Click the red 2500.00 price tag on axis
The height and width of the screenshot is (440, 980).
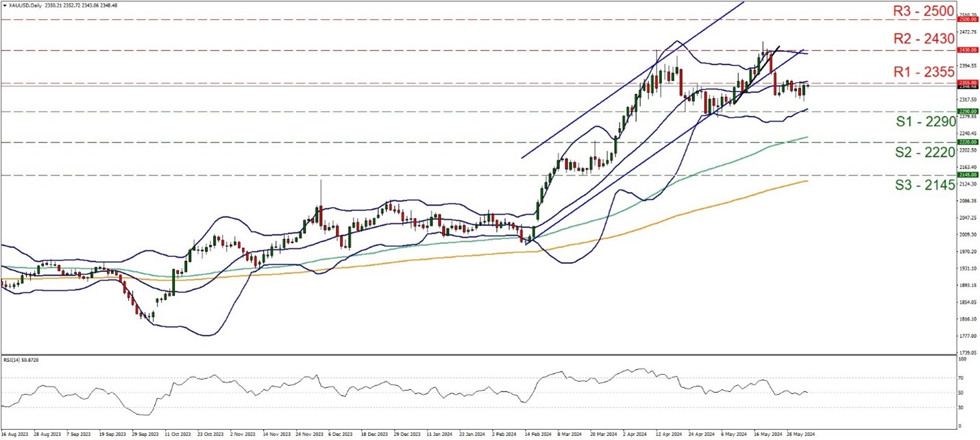pyautogui.click(x=967, y=20)
